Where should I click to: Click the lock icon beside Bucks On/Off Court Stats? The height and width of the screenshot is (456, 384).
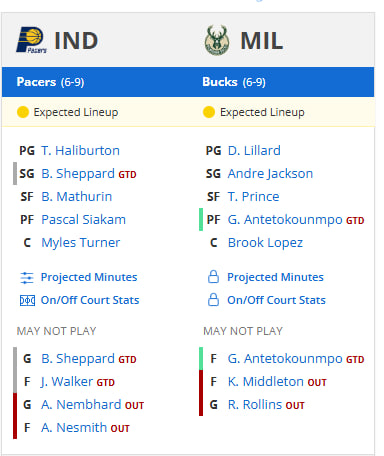(x=213, y=300)
